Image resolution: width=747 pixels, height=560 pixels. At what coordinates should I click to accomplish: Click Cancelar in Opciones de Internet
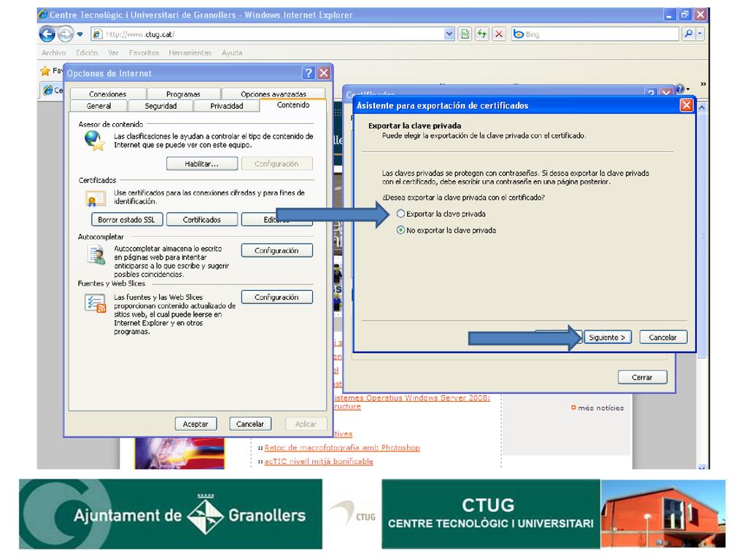coord(250,424)
